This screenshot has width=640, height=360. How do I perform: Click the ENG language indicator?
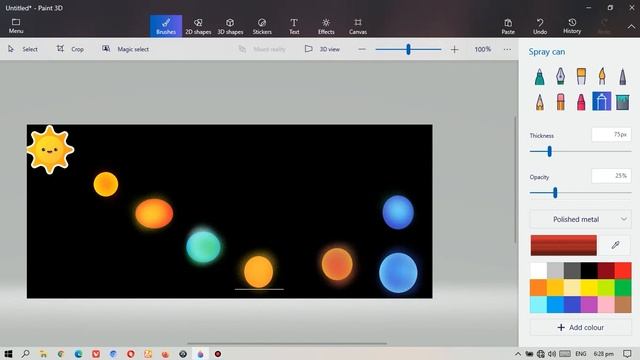click(x=580, y=354)
